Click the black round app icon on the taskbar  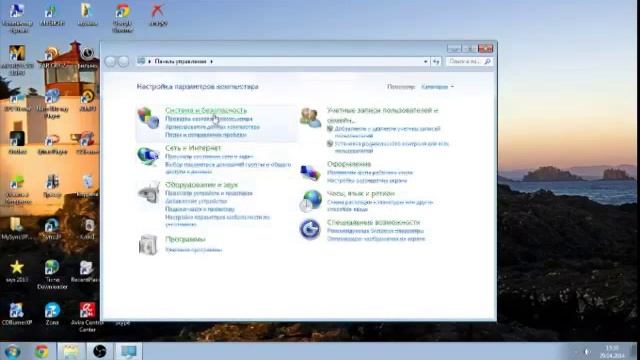99,351
